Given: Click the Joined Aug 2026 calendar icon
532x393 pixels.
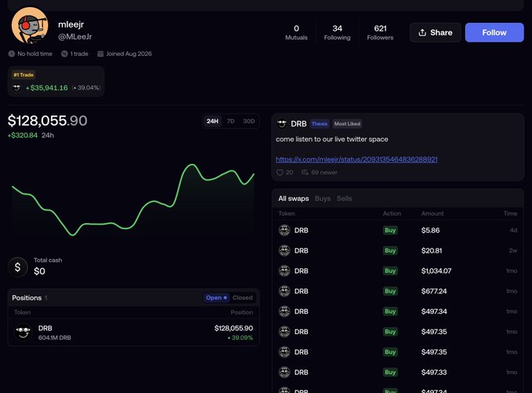Looking at the screenshot, I should tap(100, 53).
